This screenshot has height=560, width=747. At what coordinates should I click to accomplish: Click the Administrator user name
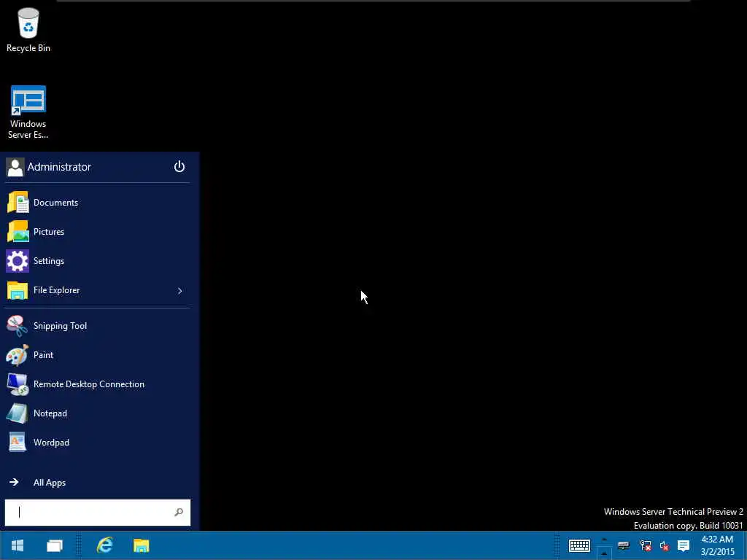tap(59, 167)
